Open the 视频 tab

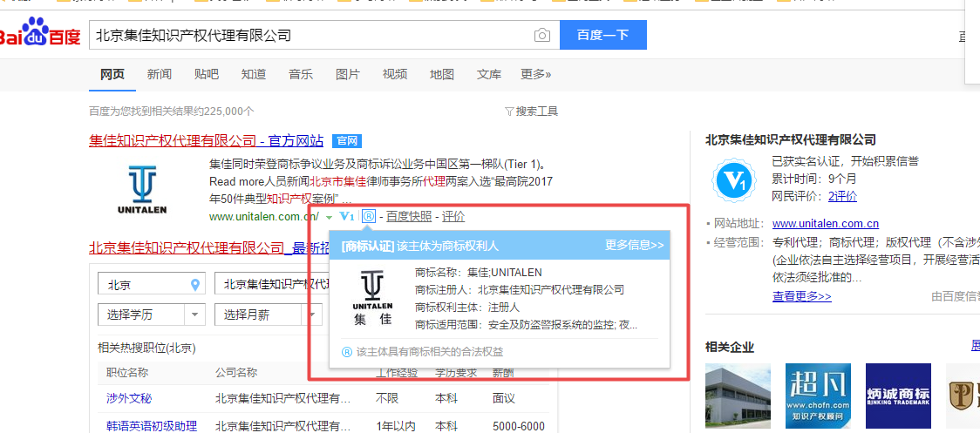(x=395, y=74)
